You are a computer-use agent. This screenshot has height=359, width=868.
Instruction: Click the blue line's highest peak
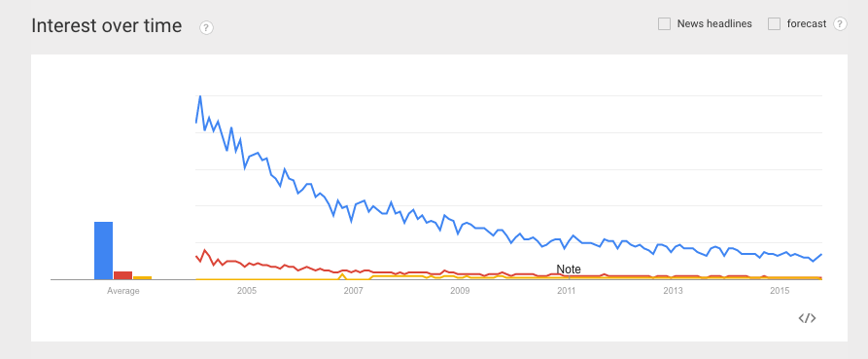click(200, 96)
